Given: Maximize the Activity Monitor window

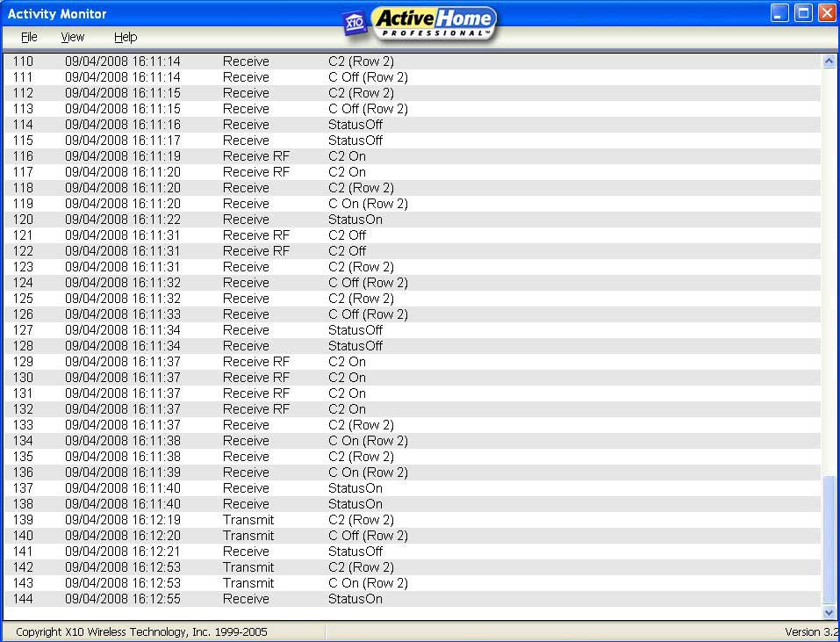Looking at the screenshot, I should point(803,12).
